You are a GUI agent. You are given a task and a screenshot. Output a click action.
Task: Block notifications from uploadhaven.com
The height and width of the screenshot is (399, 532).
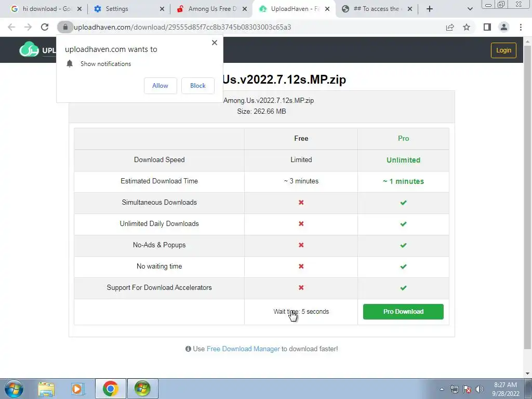pos(198,86)
